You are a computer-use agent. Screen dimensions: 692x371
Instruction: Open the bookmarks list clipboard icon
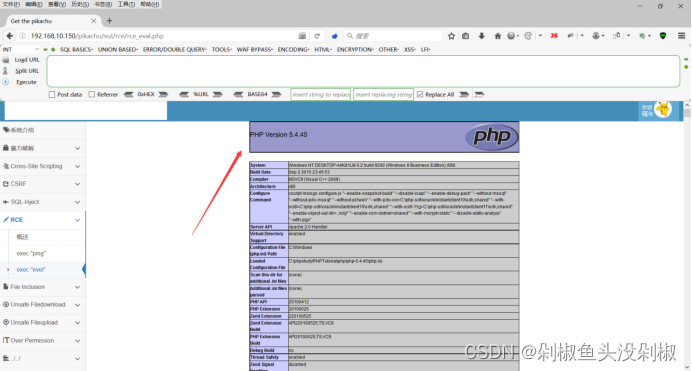(x=466, y=36)
